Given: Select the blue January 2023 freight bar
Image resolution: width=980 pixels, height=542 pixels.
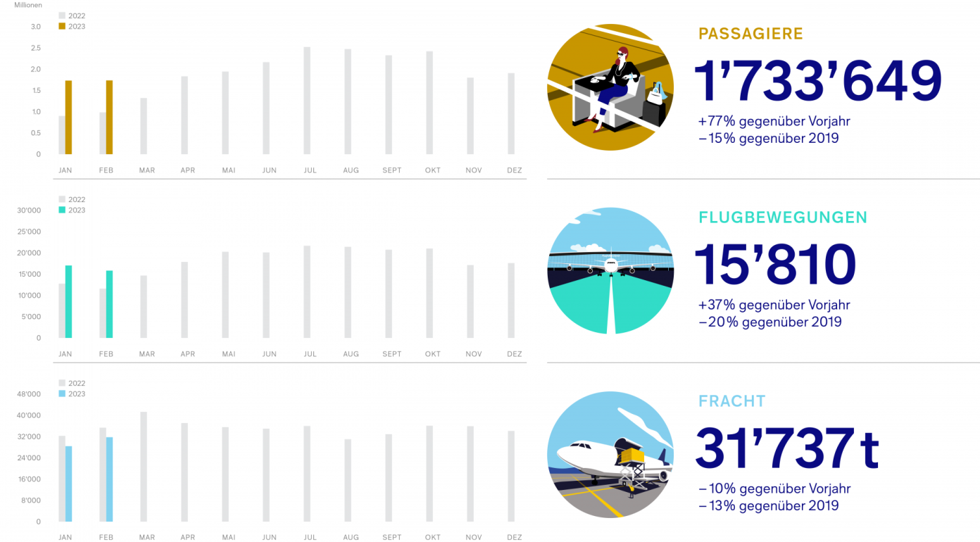Looking at the screenshot, I should pos(68,484).
